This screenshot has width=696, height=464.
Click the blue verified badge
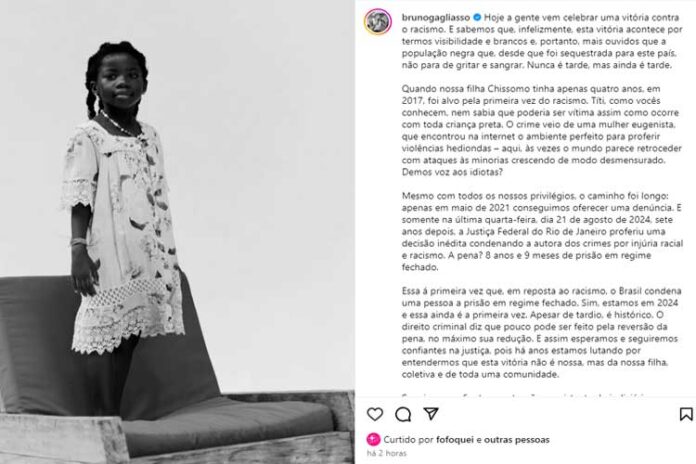click(477, 17)
